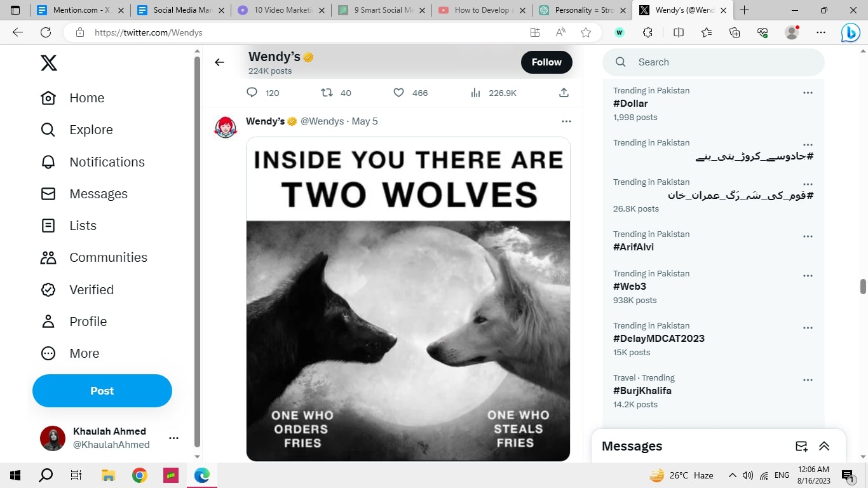
Task: Open Bing chat sidebar icon
Action: coord(850,32)
